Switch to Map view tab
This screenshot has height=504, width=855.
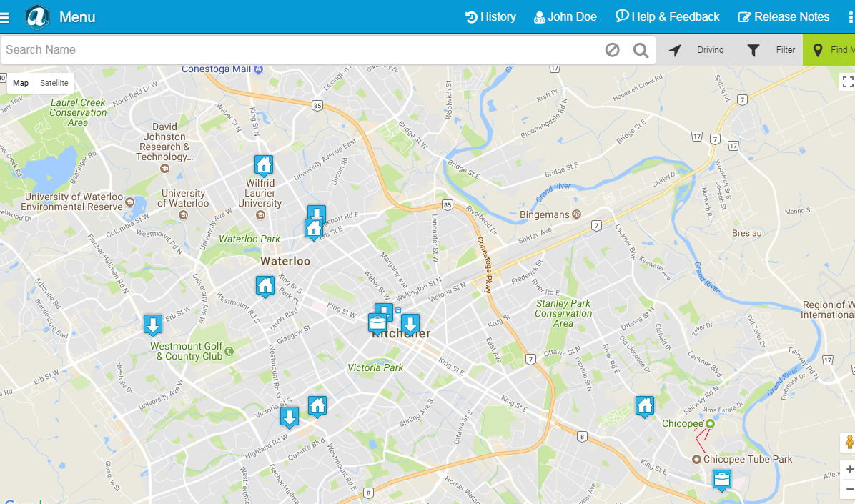(x=21, y=83)
